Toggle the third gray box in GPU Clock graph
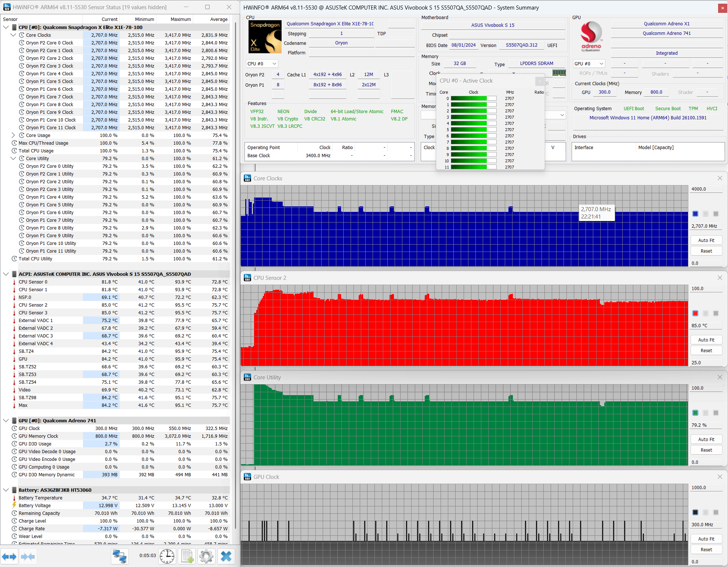 coord(716,512)
